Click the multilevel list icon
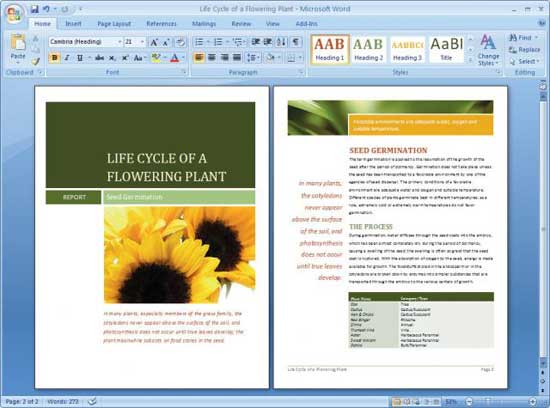This screenshot has width=550, height=408. point(237,42)
